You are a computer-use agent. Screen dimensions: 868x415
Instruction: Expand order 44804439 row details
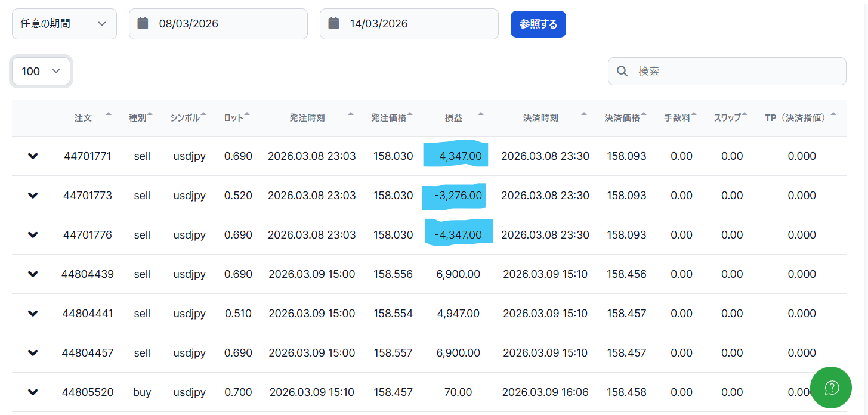[x=33, y=274]
